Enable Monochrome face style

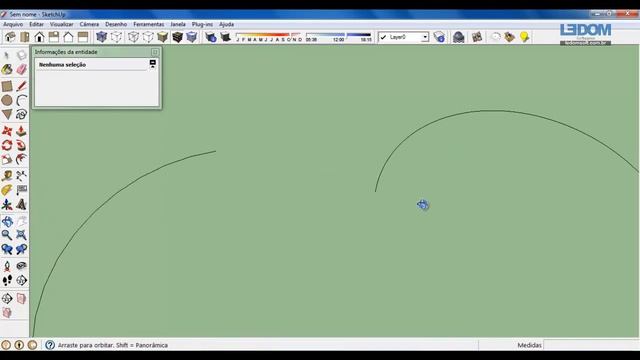coord(191,37)
